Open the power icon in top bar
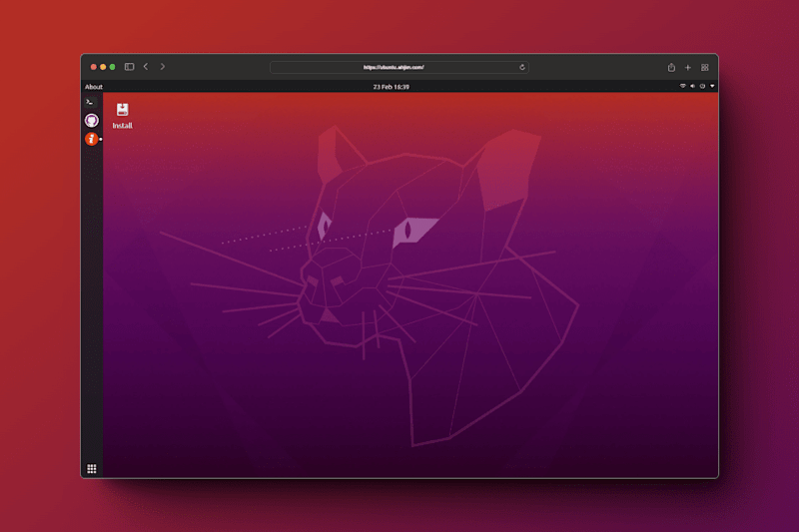 pyautogui.click(x=702, y=86)
